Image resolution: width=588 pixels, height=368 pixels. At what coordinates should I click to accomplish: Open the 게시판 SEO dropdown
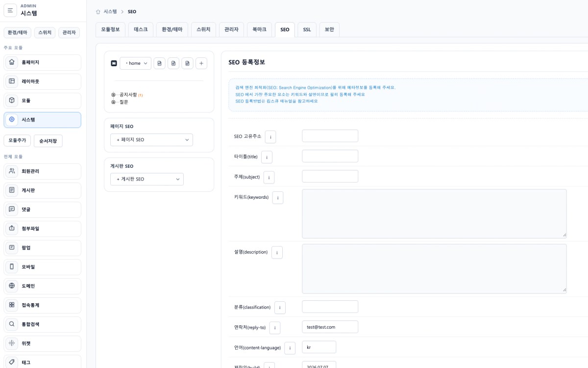point(147,179)
